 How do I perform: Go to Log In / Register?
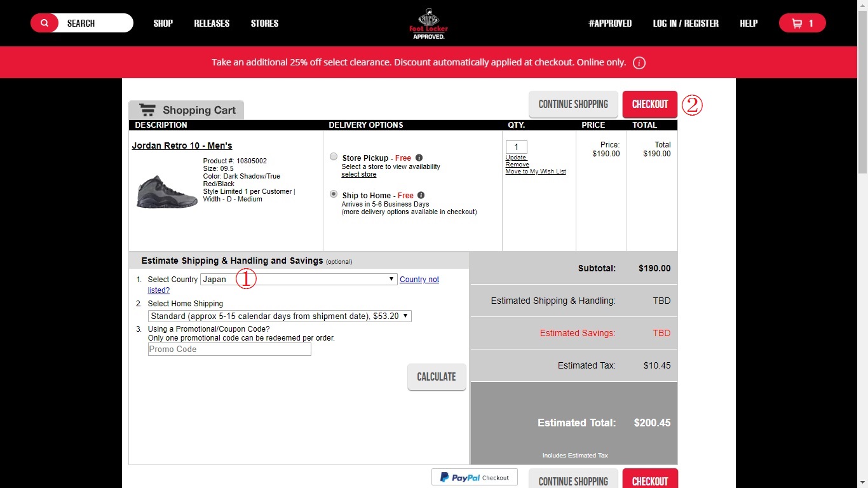point(686,24)
